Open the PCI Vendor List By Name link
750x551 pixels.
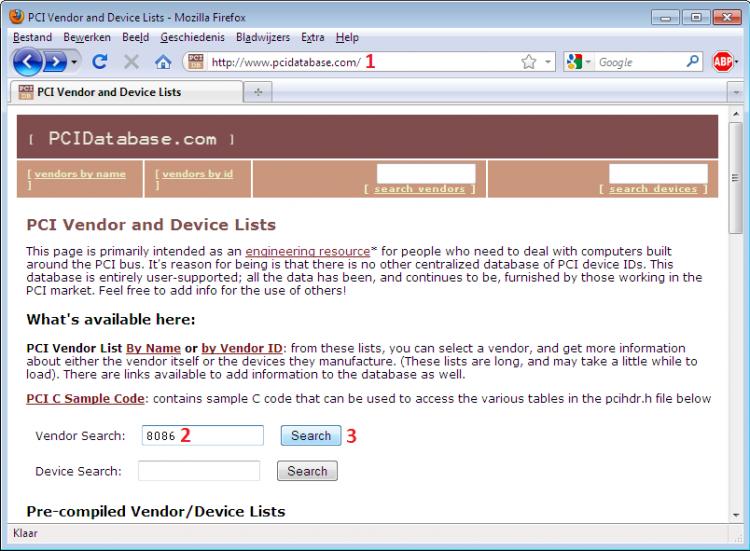point(153,348)
